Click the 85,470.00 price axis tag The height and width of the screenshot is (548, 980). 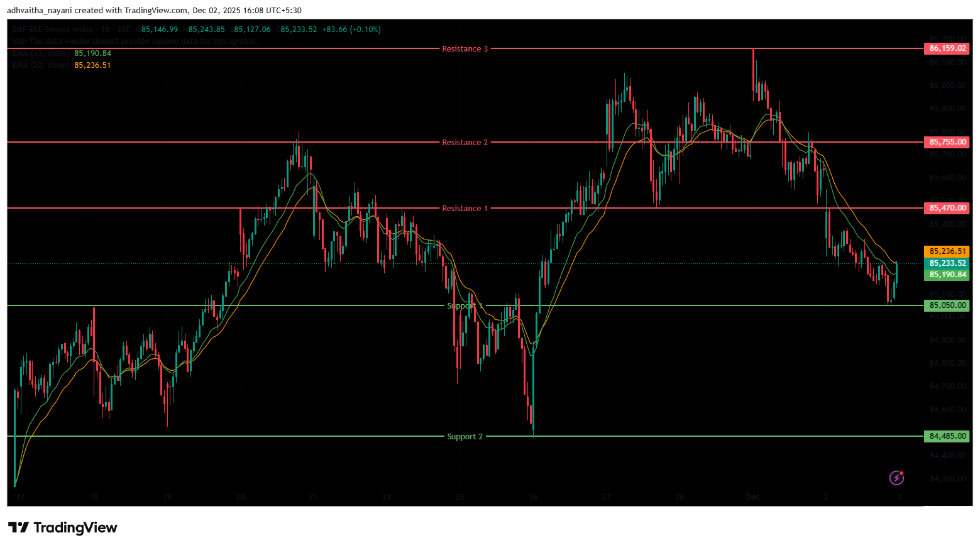point(947,208)
